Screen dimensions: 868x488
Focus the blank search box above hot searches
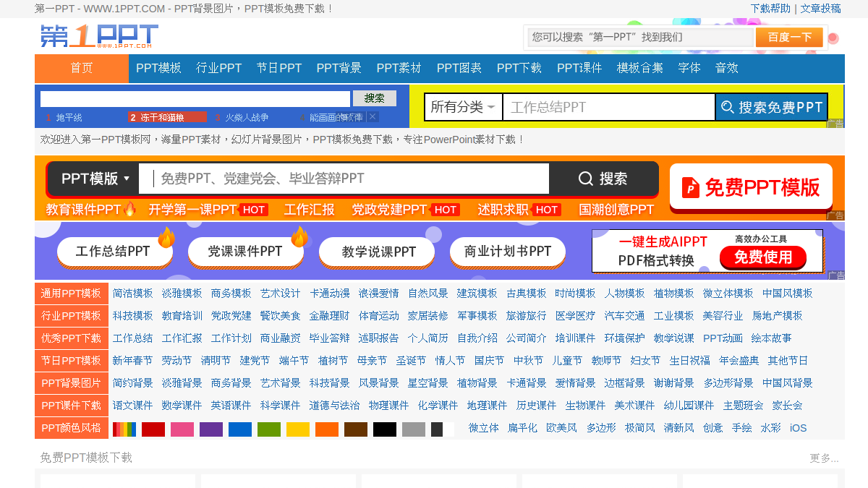pos(195,99)
